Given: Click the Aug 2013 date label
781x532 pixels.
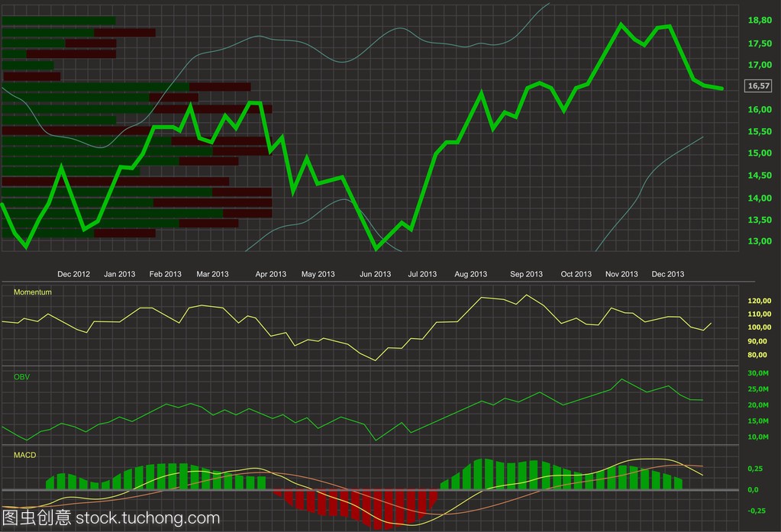Looking at the screenshot, I should [471, 274].
